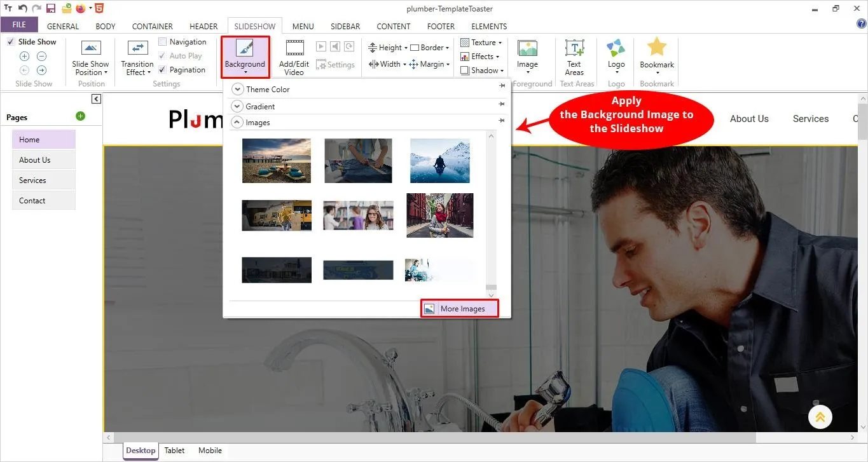Click the Background brush icon

point(245,48)
